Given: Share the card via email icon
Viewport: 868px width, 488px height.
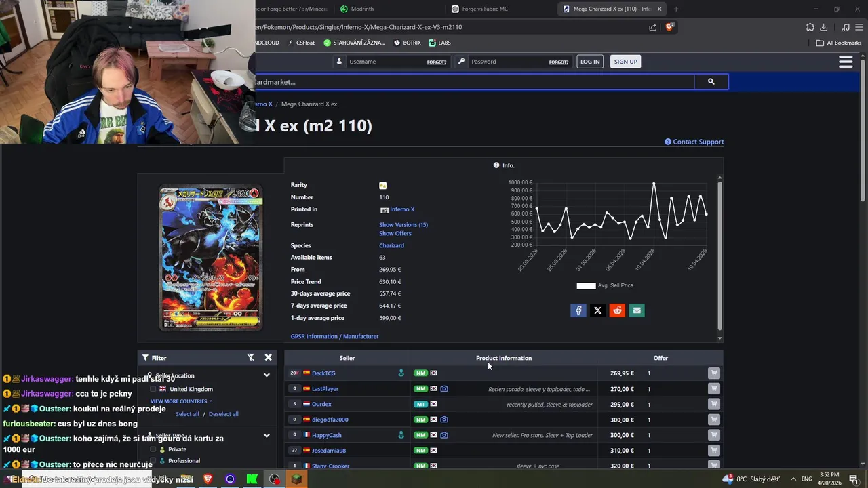Looking at the screenshot, I should click(636, 310).
